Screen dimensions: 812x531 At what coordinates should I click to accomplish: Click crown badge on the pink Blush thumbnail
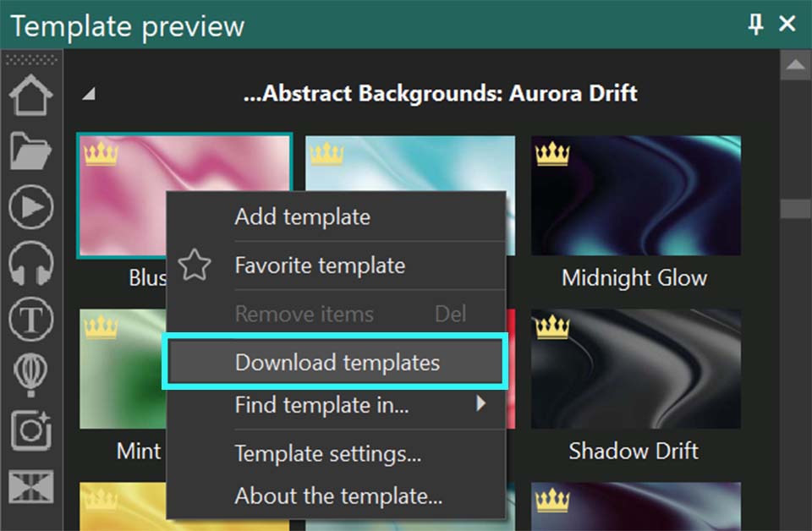pos(101,153)
